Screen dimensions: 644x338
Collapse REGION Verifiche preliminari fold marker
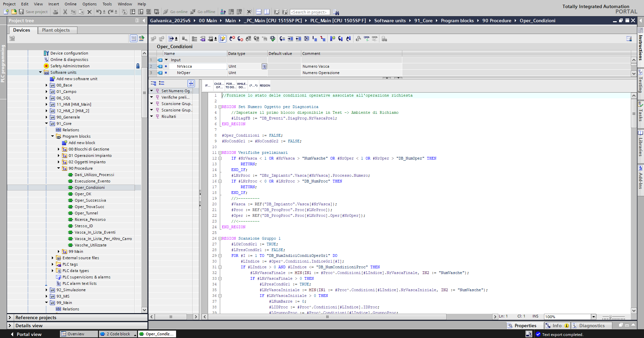point(219,153)
